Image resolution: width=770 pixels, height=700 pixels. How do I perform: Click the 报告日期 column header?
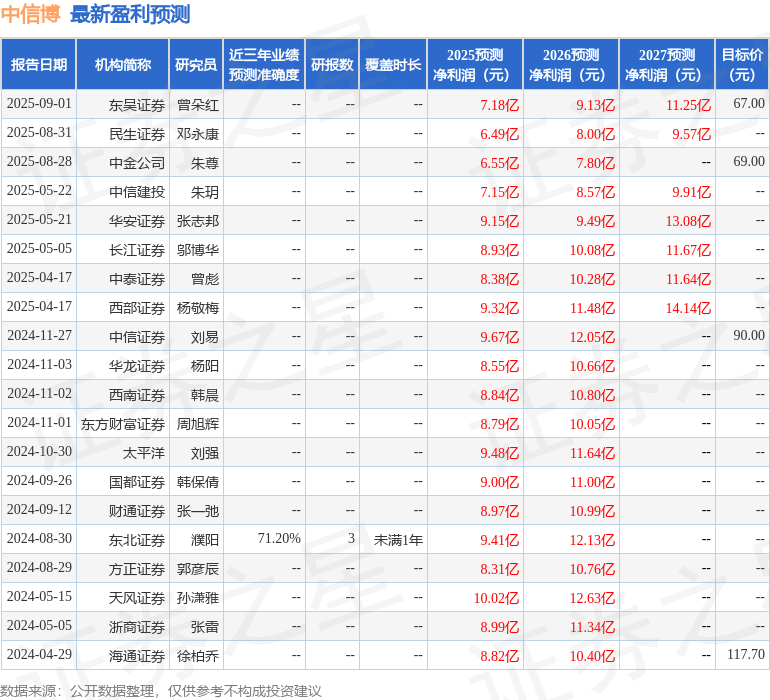coord(39,65)
